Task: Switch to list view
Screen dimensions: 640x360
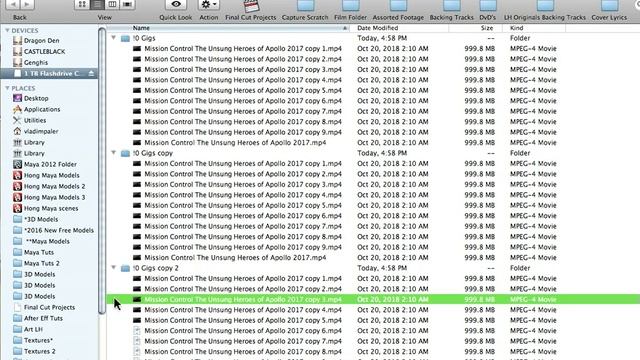Action: (97, 4)
